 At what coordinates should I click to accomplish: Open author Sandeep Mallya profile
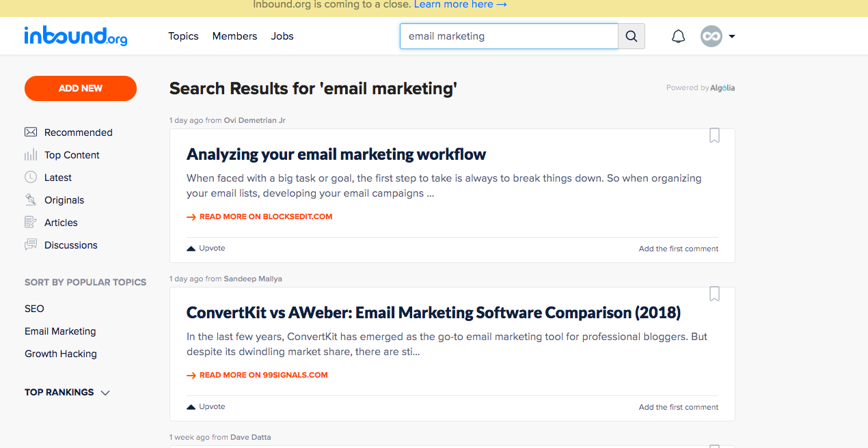click(253, 279)
